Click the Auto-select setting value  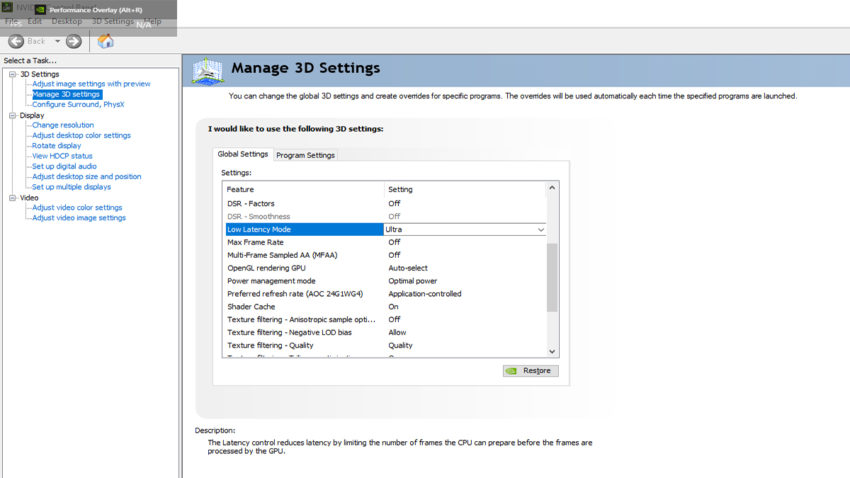(408, 268)
